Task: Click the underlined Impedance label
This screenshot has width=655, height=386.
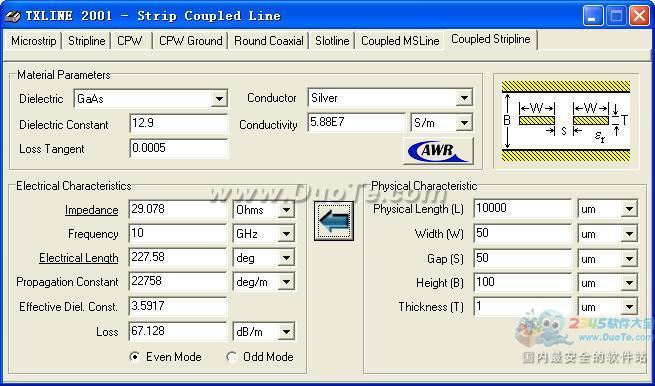Action: (91, 210)
